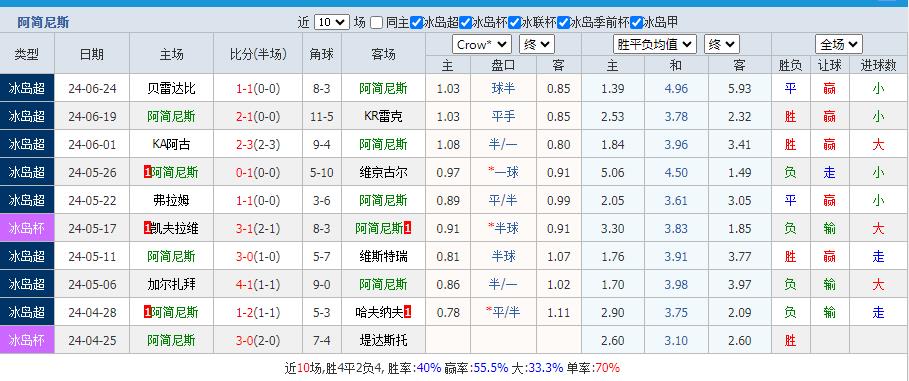
Task: Open home team 弗拉姆 link
Action: click(171, 201)
